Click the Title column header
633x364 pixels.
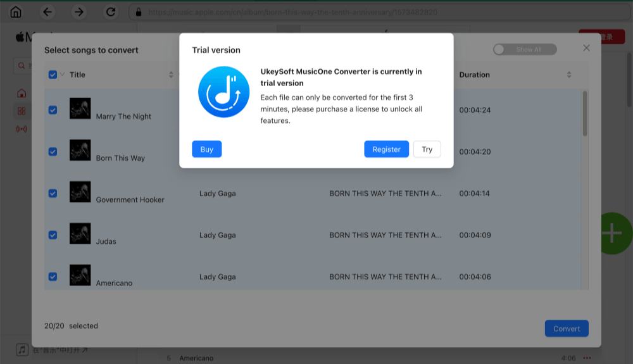click(77, 75)
